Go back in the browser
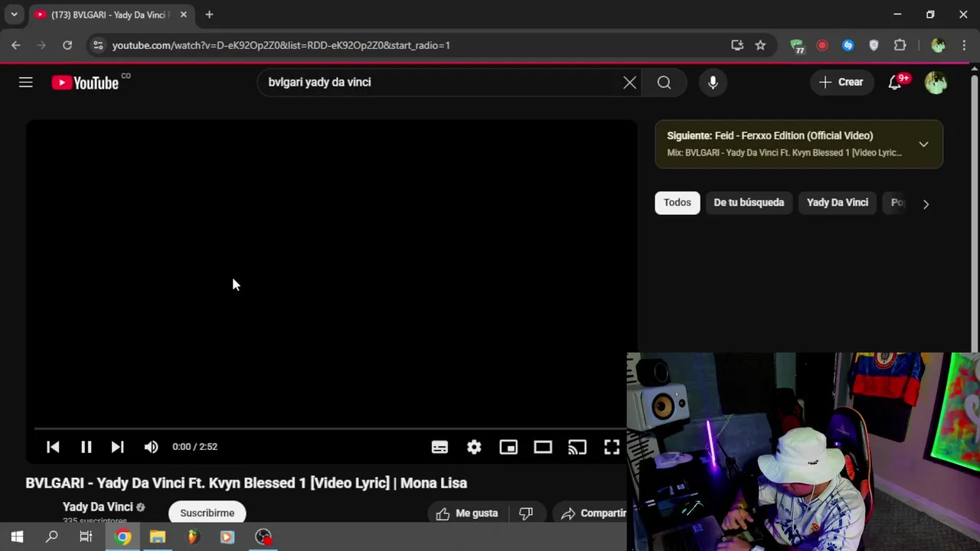This screenshot has width=980, height=551. [x=15, y=45]
